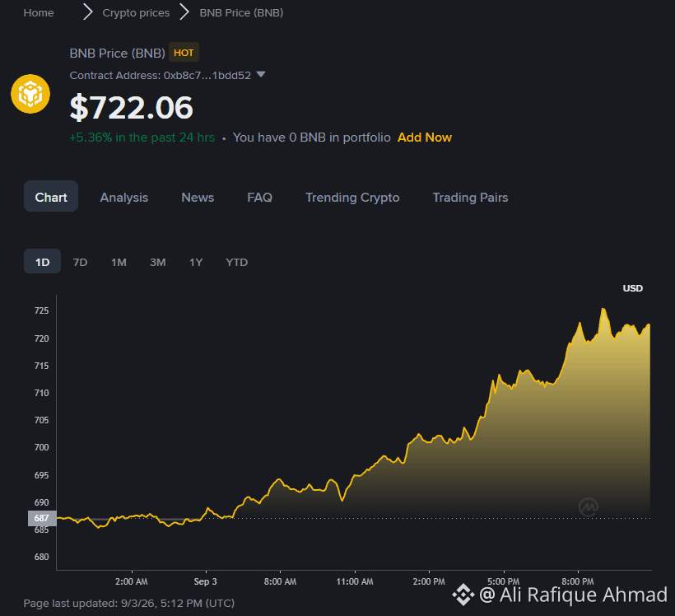Click the Add Now link
675x616 pixels.
point(425,138)
